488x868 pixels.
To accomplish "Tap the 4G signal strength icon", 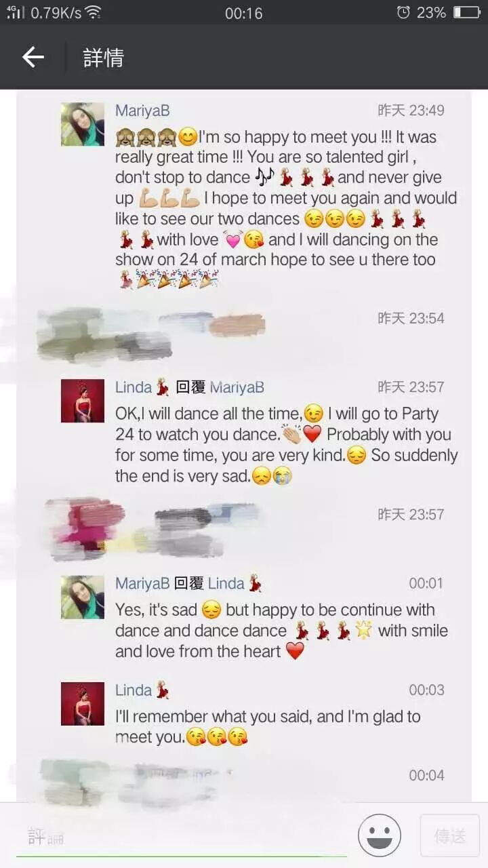I will click(16, 12).
